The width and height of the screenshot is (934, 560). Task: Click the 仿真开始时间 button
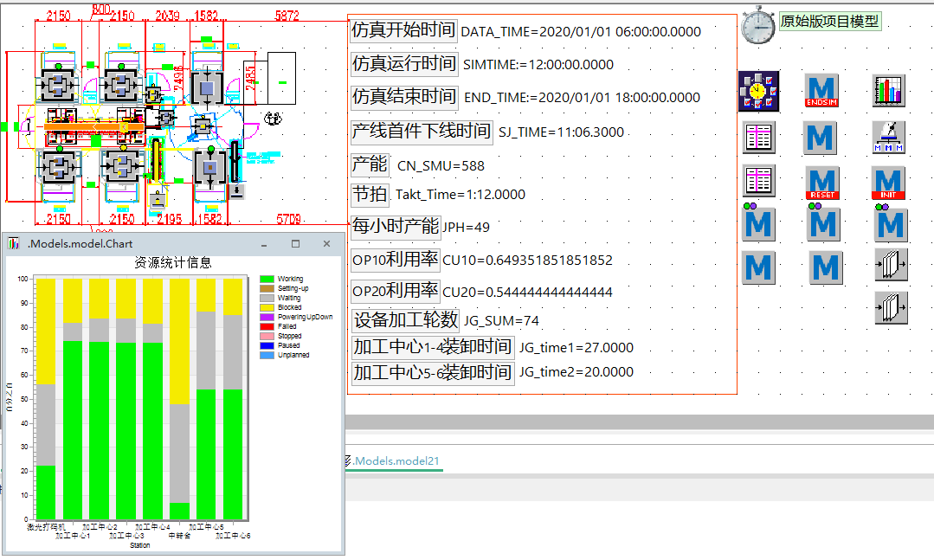(x=403, y=30)
